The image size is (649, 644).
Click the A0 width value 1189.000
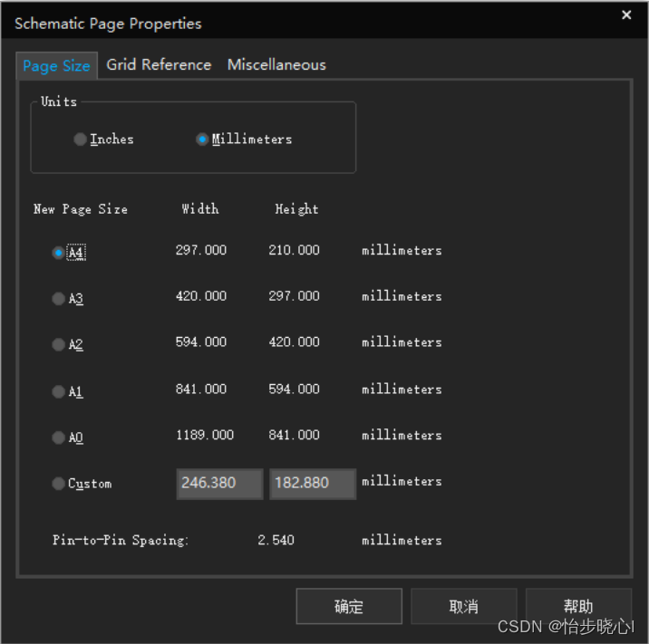tap(204, 435)
